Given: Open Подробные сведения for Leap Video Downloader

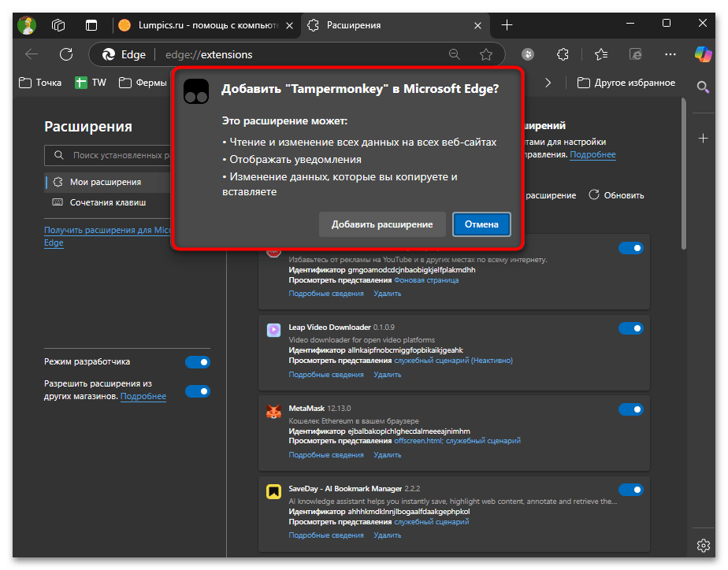Looking at the screenshot, I should (x=326, y=374).
